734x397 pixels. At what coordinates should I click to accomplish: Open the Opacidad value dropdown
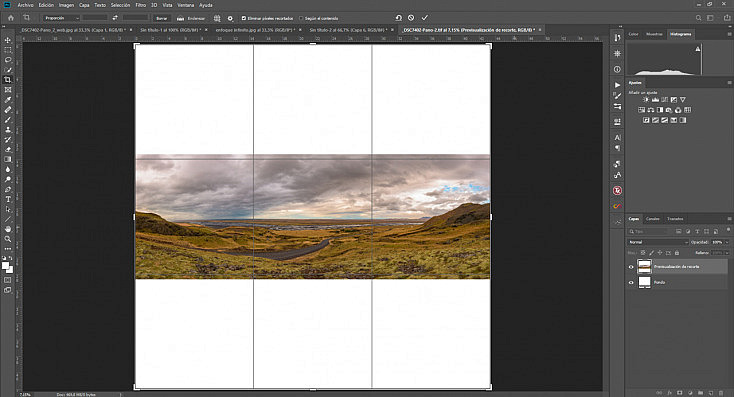pos(727,242)
